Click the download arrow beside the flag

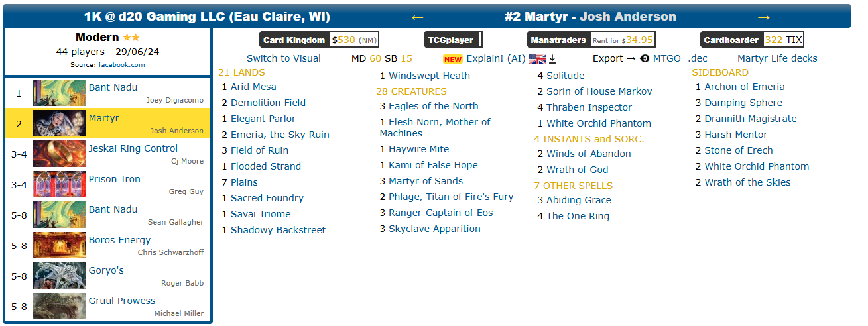click(x=552, y=59)
